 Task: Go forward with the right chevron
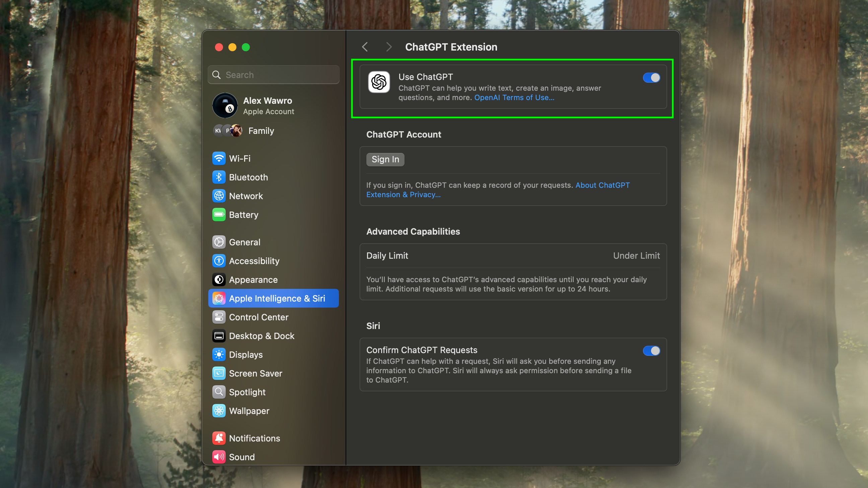388,47
